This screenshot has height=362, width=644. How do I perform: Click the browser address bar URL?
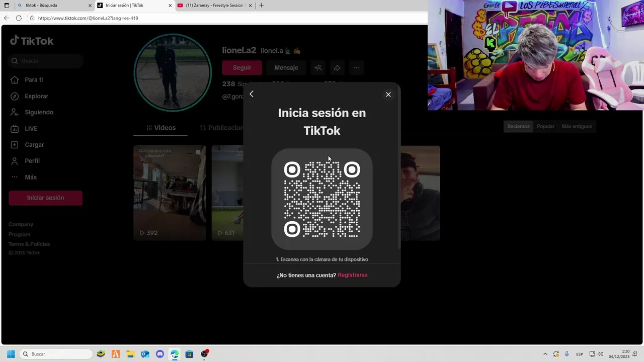[x=88, y=18]
